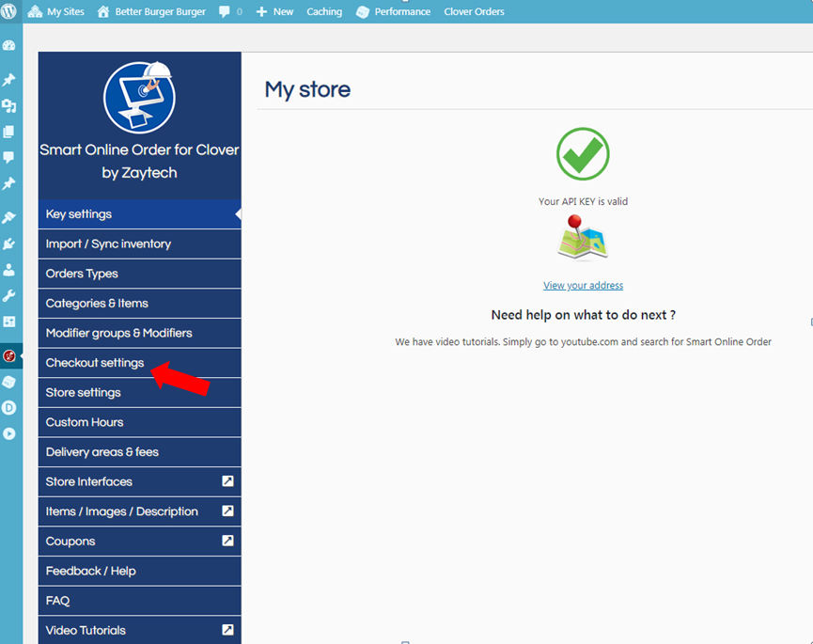Click the My store heading
This screenshot has width=813, height=644.
(307, 89)
